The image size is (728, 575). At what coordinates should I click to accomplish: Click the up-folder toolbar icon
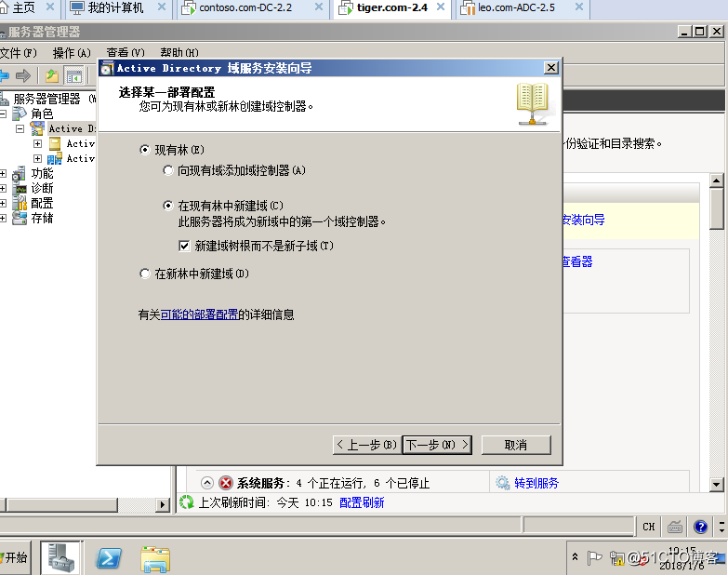52,75
